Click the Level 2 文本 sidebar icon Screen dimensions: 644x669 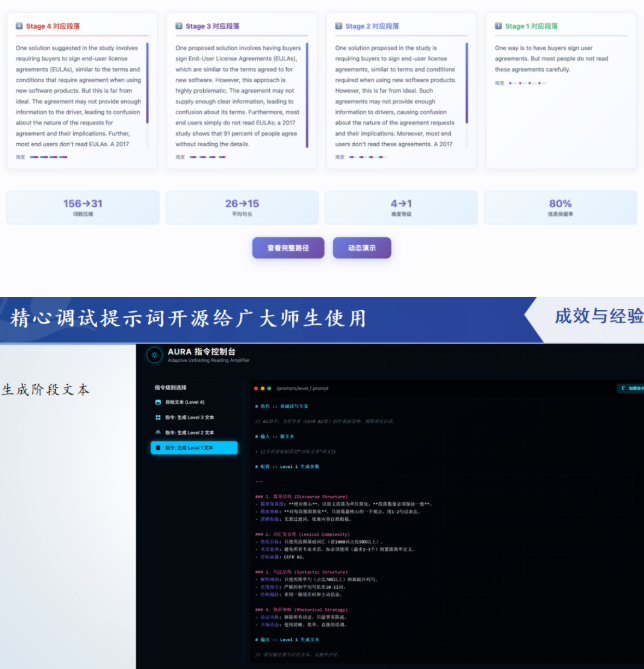point(158,432)
